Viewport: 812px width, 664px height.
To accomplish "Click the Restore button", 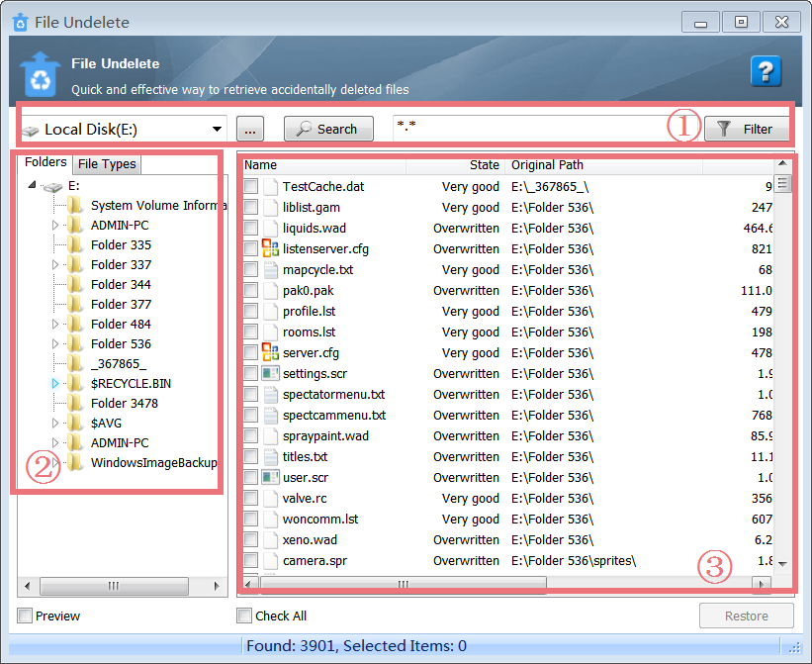I will point(747,616).
